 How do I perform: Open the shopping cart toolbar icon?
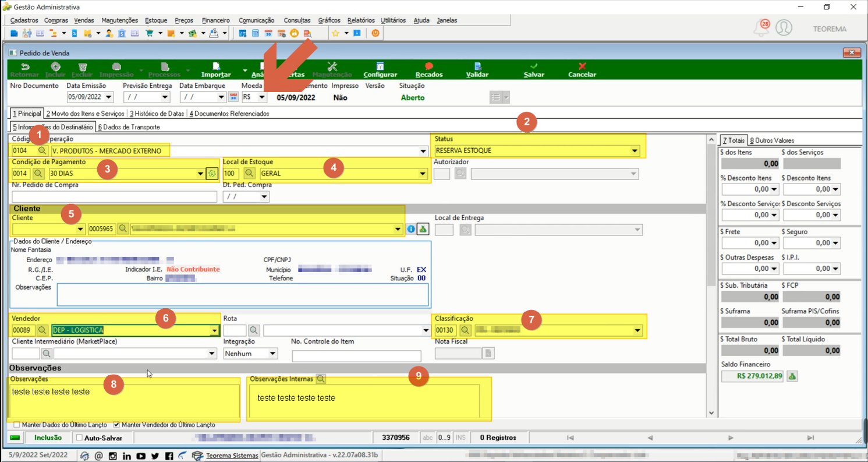[x=149, y=33]
